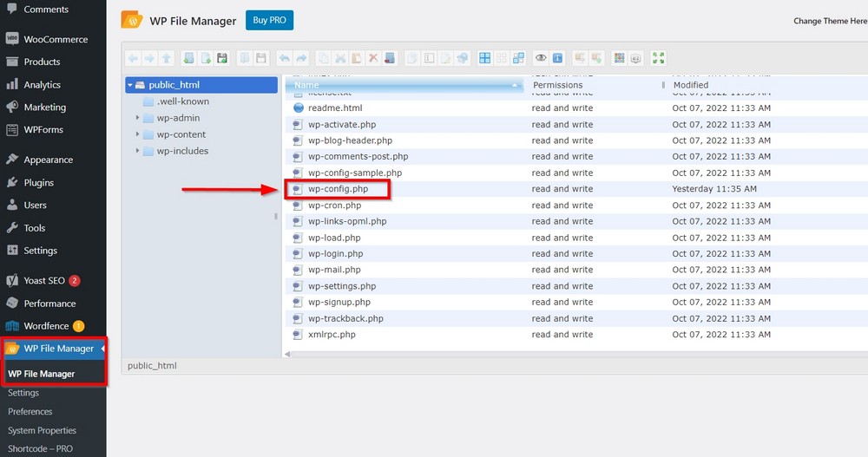
Task: Open File Manager Preferences submenu link
Action: 30,412
